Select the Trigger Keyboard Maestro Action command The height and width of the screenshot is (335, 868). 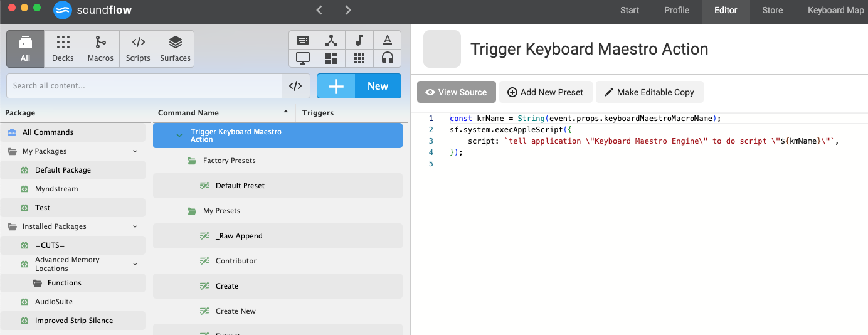pos(278,136)
